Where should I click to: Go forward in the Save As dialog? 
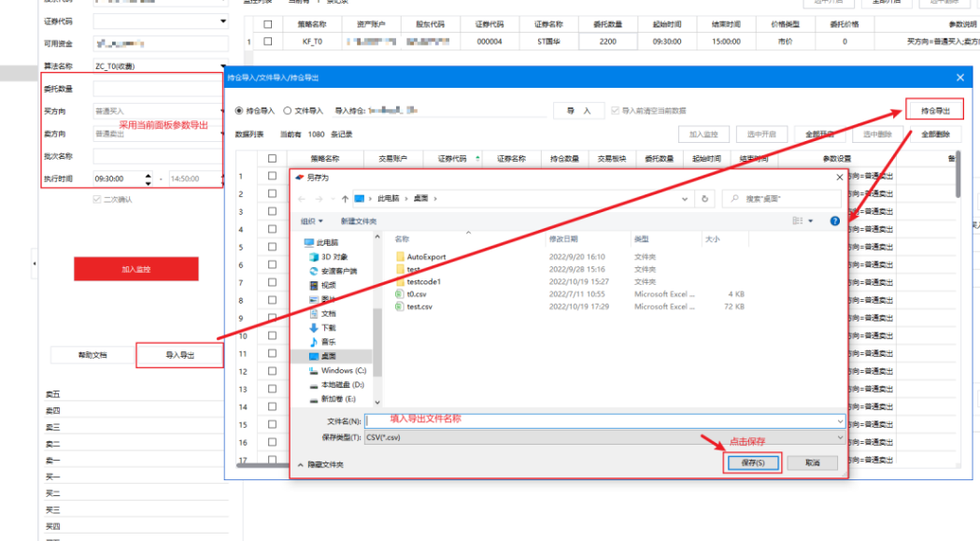319,199
